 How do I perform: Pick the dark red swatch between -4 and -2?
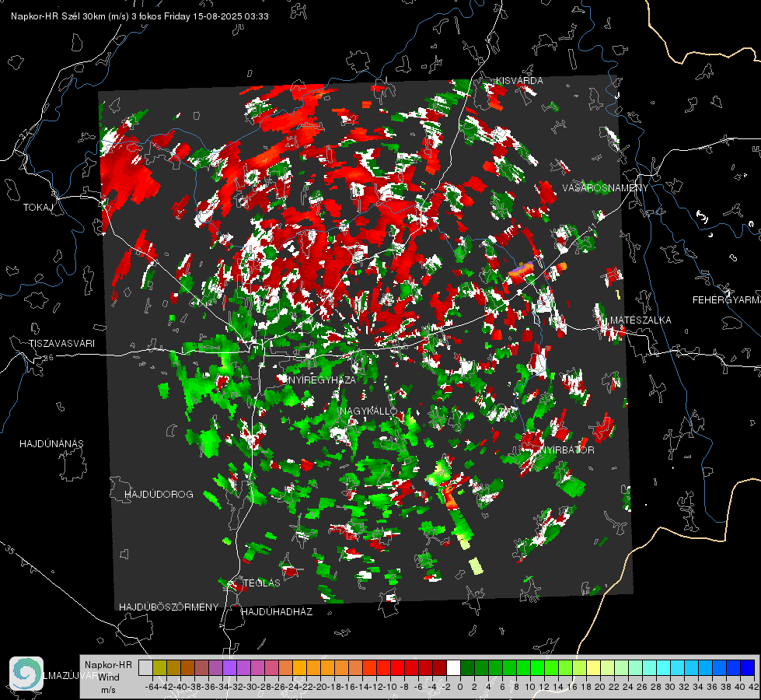(x=440, y=668)
